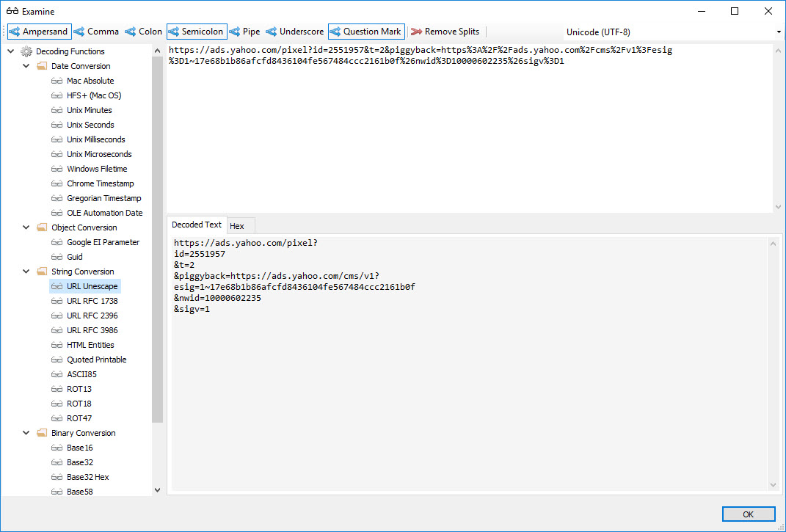Image resolution: width=786 pixels, height=532 pixels.
Task: Click the glasses icon beside Windows Filetime
Action: (x=57, y=169)
